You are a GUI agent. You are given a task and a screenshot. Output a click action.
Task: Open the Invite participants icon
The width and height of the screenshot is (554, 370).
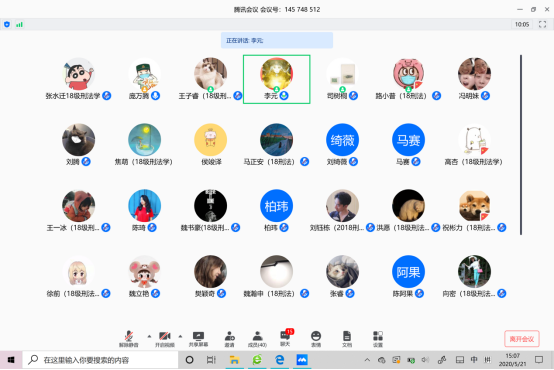pyautogui.click(x=230, y=339)
